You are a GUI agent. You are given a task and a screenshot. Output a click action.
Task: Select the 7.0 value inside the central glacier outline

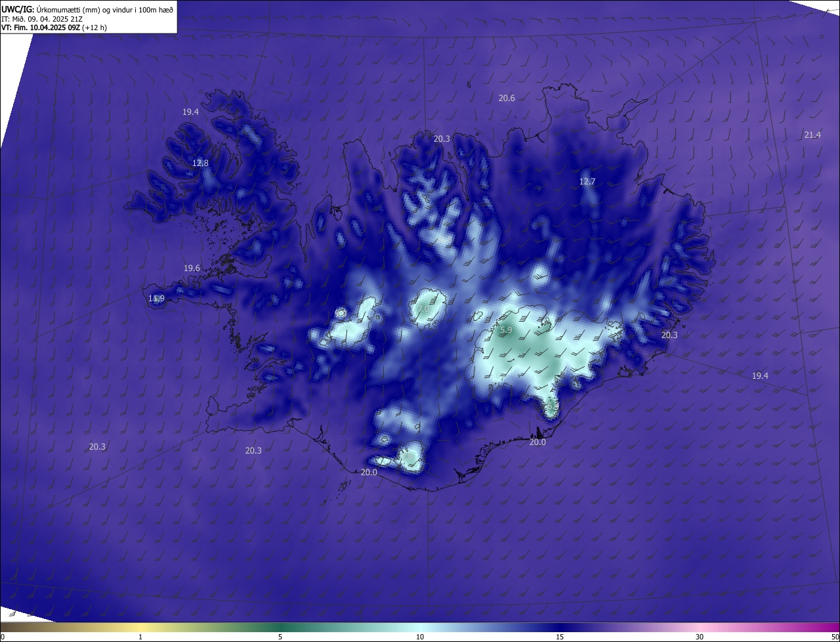(x=423, y=309)
